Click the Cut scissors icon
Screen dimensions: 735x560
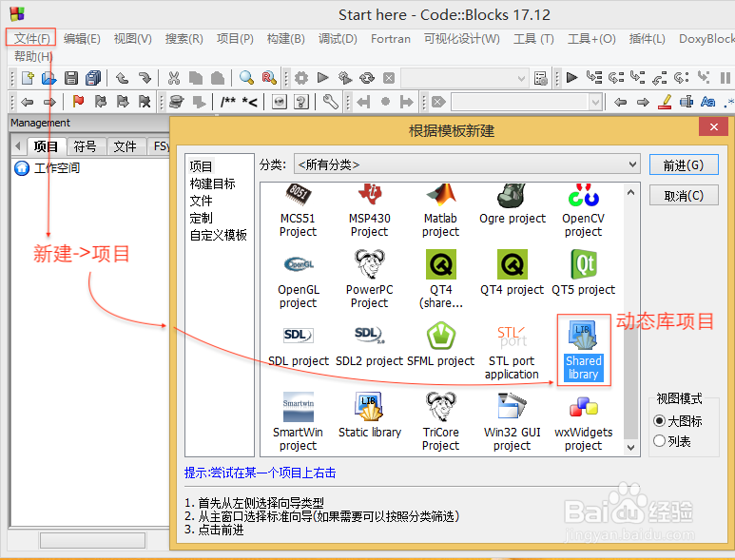[174, 78]
